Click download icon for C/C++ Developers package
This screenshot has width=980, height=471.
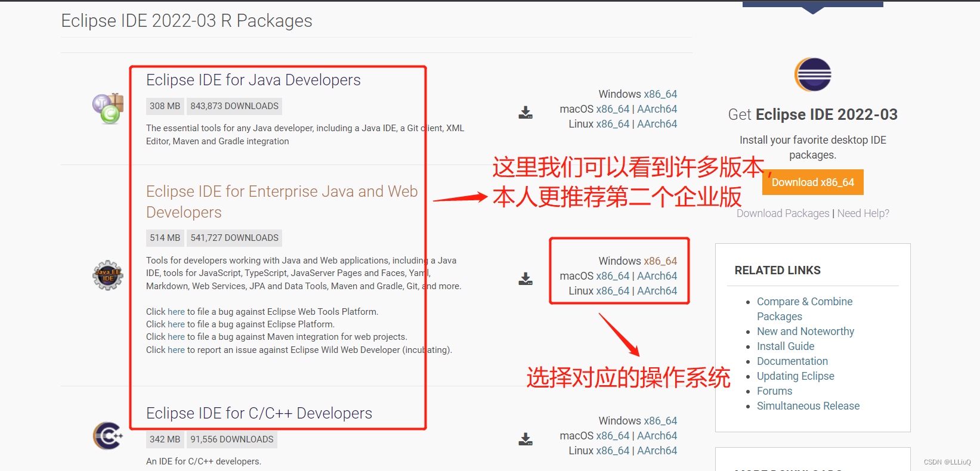point(525,439)
